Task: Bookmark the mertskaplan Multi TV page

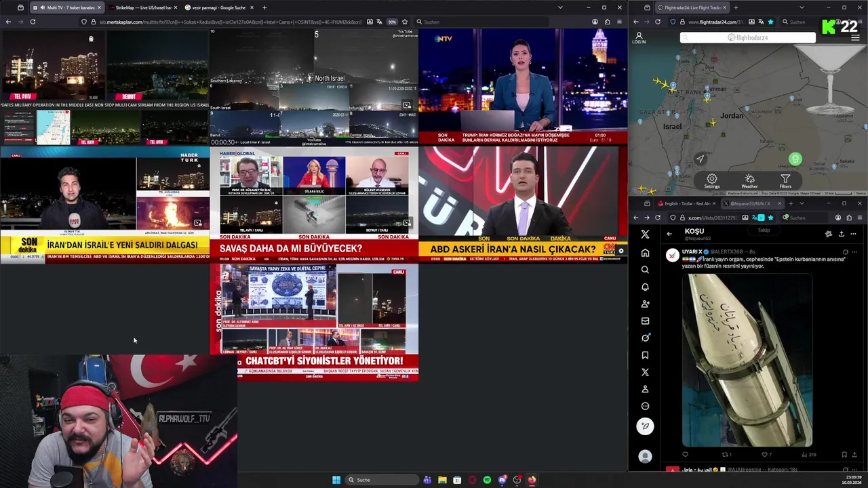Action: coord(405,22)
